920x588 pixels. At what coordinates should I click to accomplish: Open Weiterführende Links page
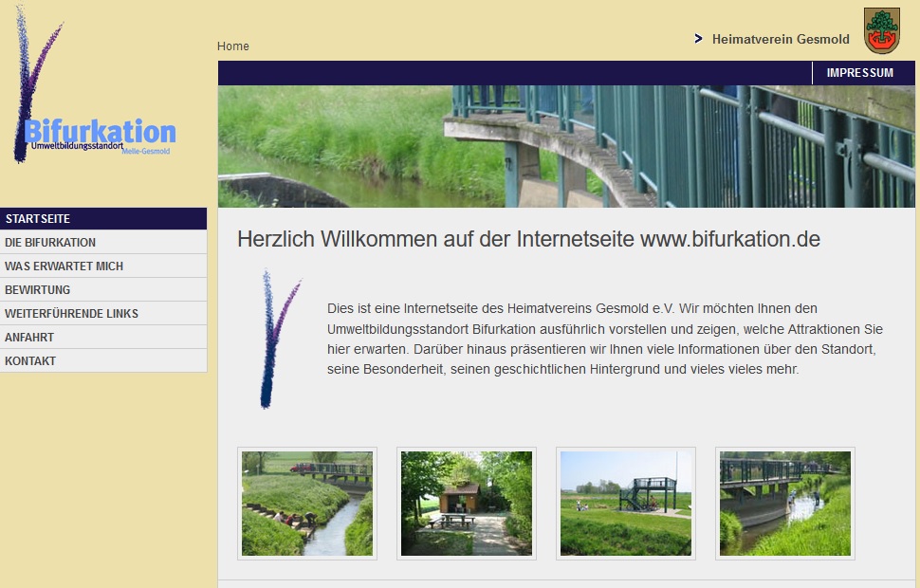pos(103,313)
